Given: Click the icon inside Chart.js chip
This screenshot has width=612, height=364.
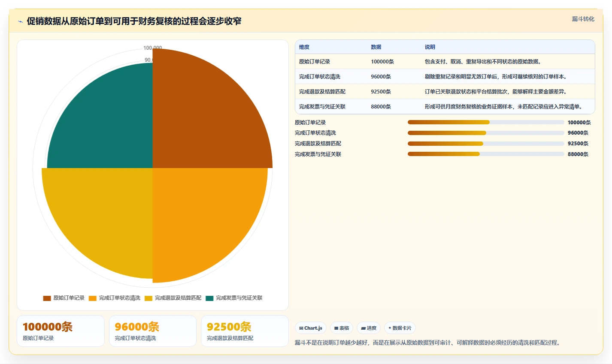Looking at the screenshot, I should pyautogui.click(x=301, y=328).
